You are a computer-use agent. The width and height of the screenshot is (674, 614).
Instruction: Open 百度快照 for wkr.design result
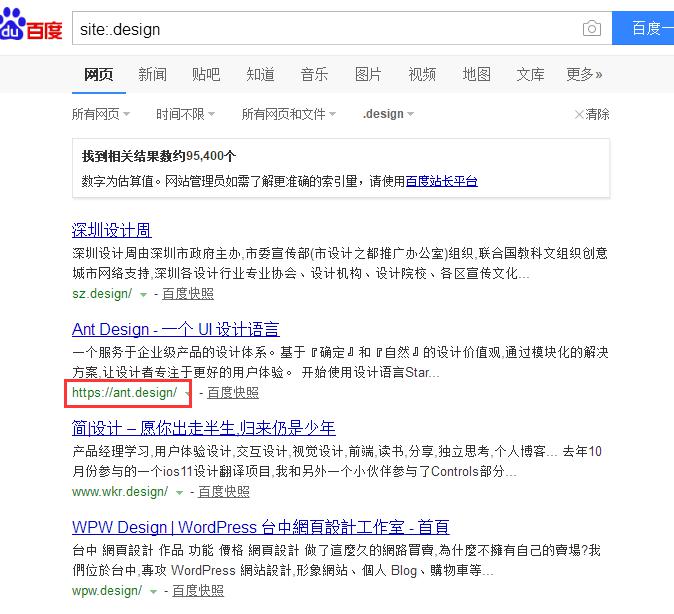coord(224,491)
